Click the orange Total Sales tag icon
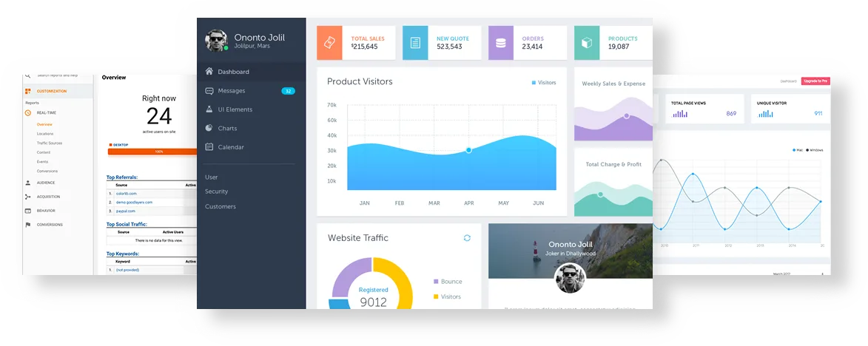Image resolution: width=868 pixels, height=346 pixels. 329,43
